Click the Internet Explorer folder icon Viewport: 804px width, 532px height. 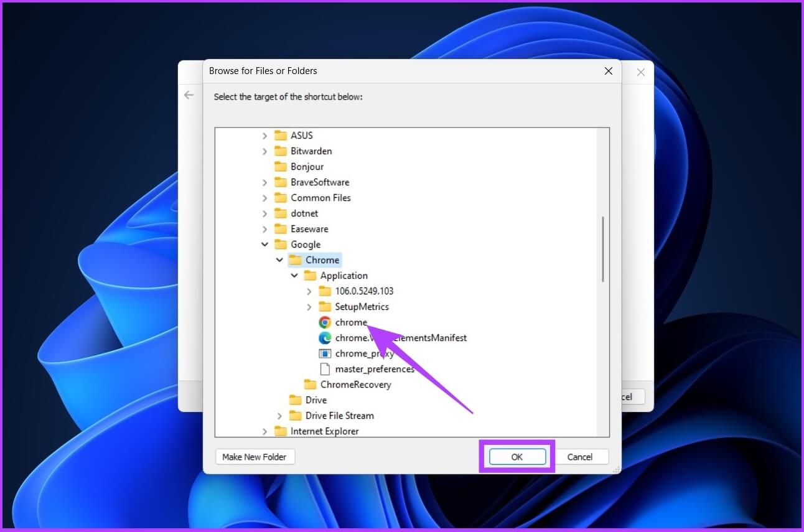[281, 431]
